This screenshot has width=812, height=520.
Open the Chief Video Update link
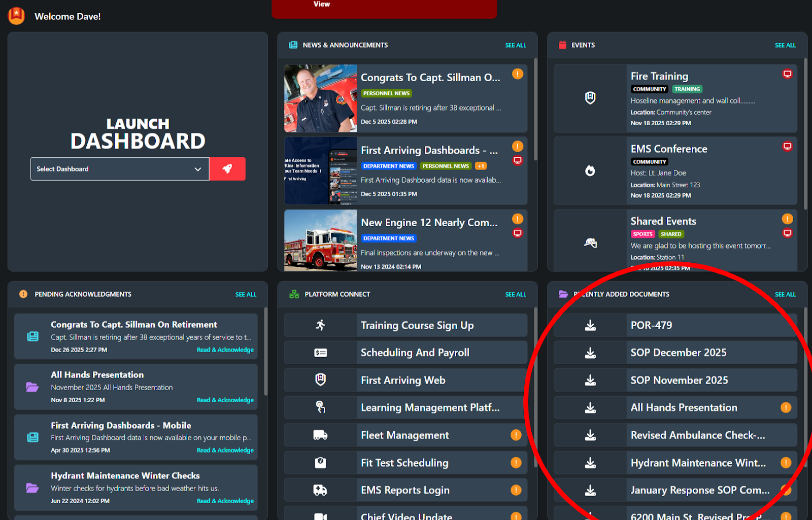(x=407, y=516)
